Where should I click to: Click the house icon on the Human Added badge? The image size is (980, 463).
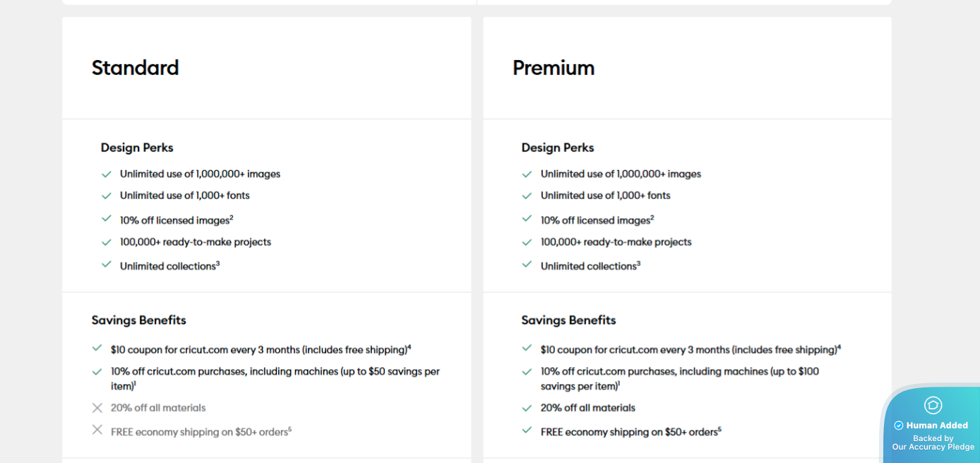point(933,405)
